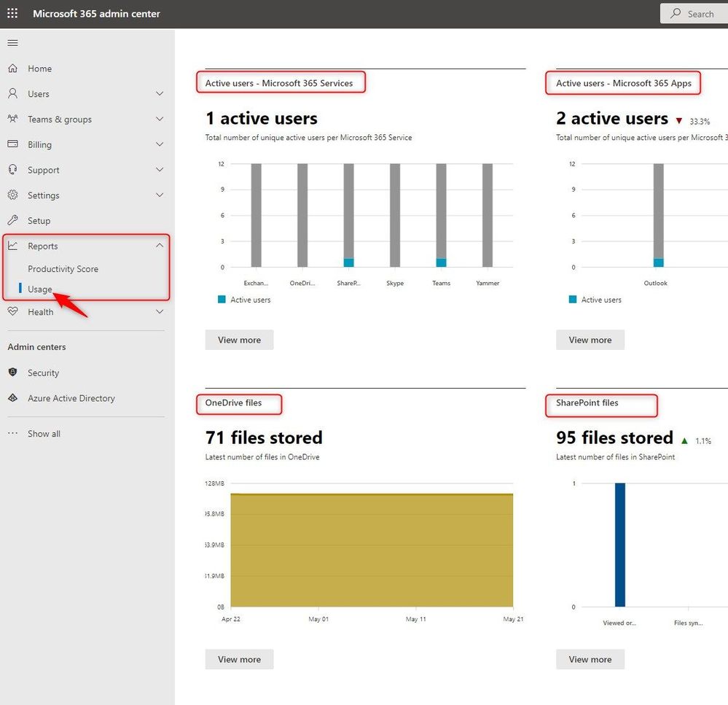728x705 pixels.
Task: Click the Azure Active Directory diamond icon
Action: tap(13, 398)
